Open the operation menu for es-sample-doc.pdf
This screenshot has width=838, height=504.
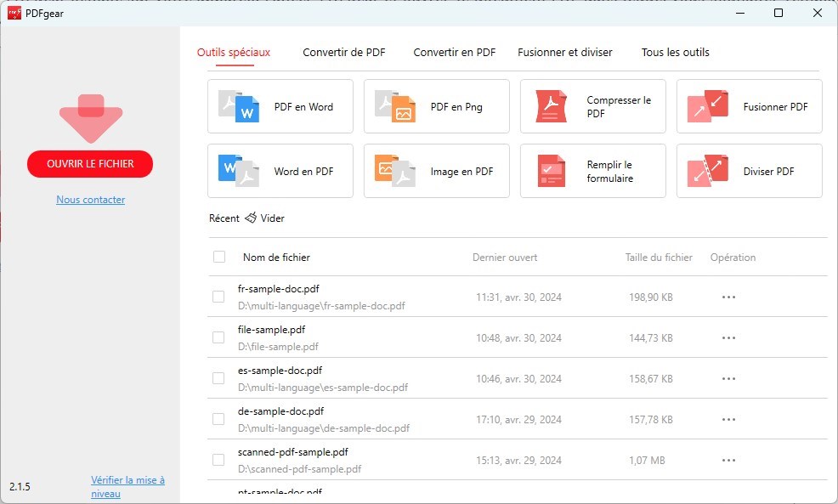pyautogui.click(x=728, y=377)
